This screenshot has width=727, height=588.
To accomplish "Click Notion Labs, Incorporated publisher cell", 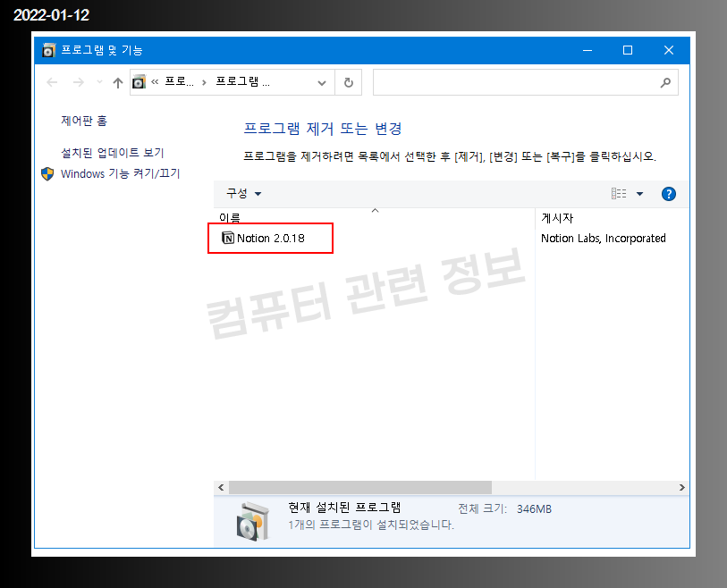I will pyautogui.click(x=604, y=239).
